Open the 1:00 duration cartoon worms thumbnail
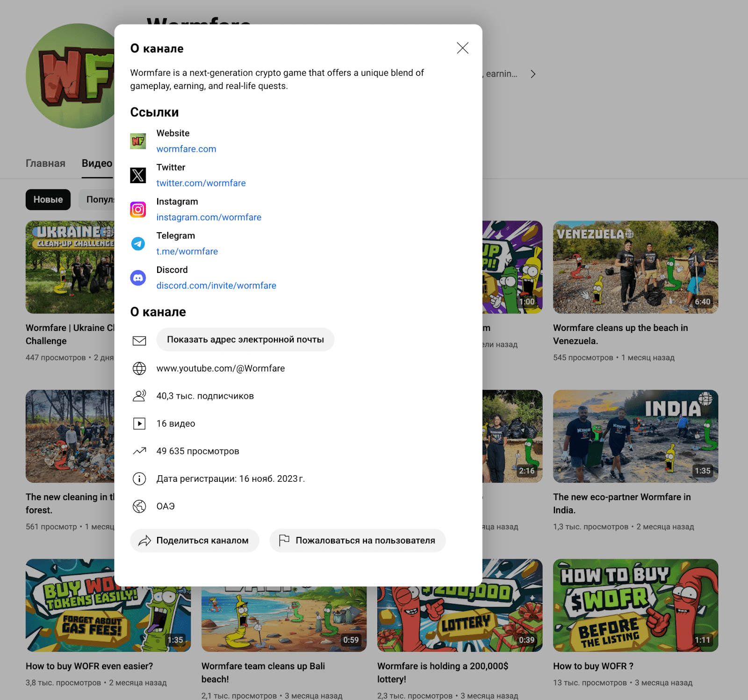 [512, 267]
